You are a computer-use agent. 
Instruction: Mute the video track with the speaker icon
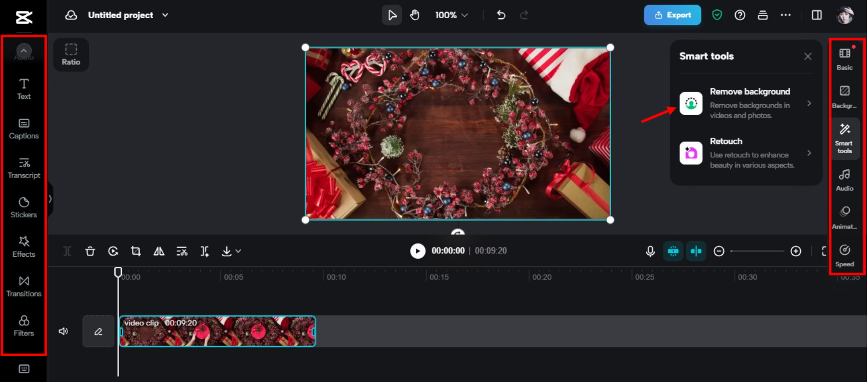63,331
